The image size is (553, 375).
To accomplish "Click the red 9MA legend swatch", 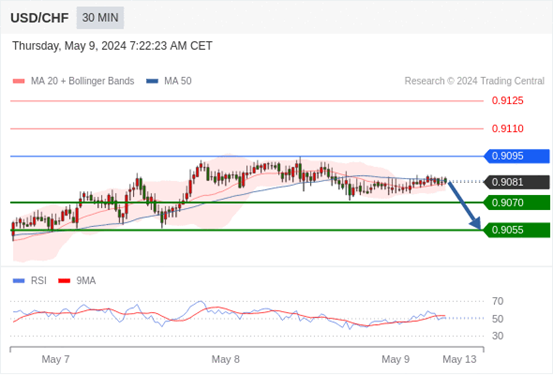I will tap(64, 281).
